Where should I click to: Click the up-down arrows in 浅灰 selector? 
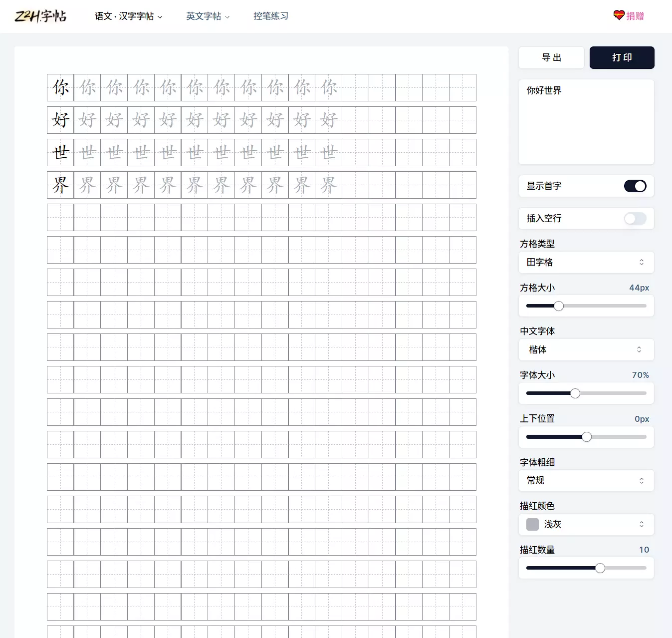pos(642,524)
